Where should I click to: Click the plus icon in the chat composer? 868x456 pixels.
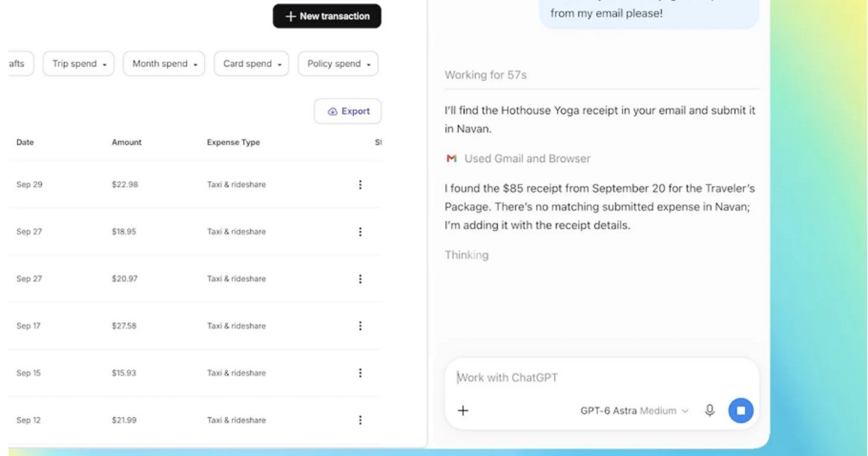[x=464, y=410]
